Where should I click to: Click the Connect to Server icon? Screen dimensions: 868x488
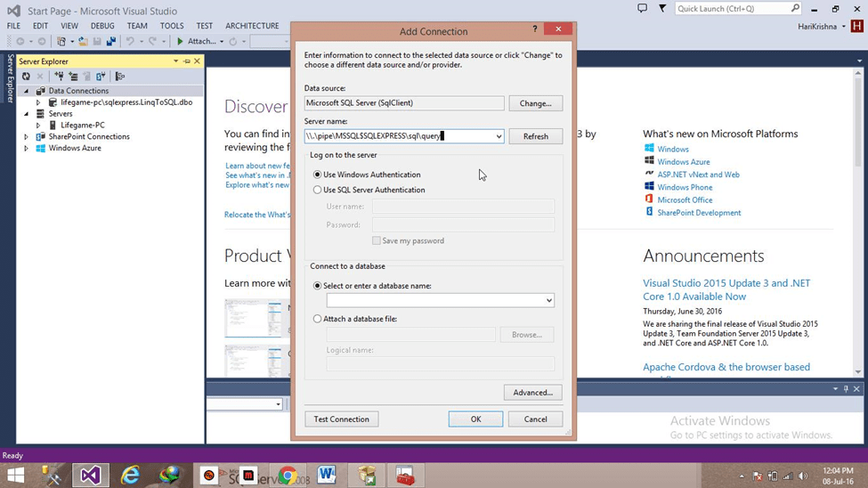[x=73, y=77]
